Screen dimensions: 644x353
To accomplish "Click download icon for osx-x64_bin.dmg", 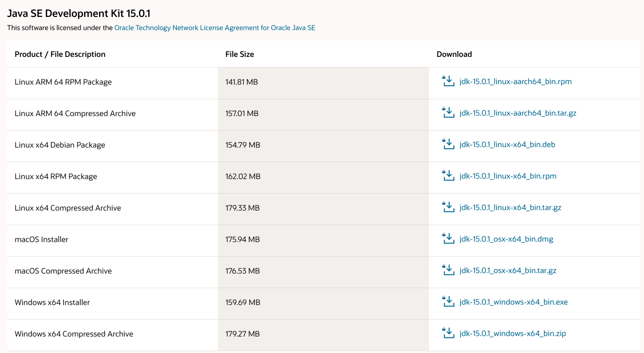I will click(x=449, y=238).
